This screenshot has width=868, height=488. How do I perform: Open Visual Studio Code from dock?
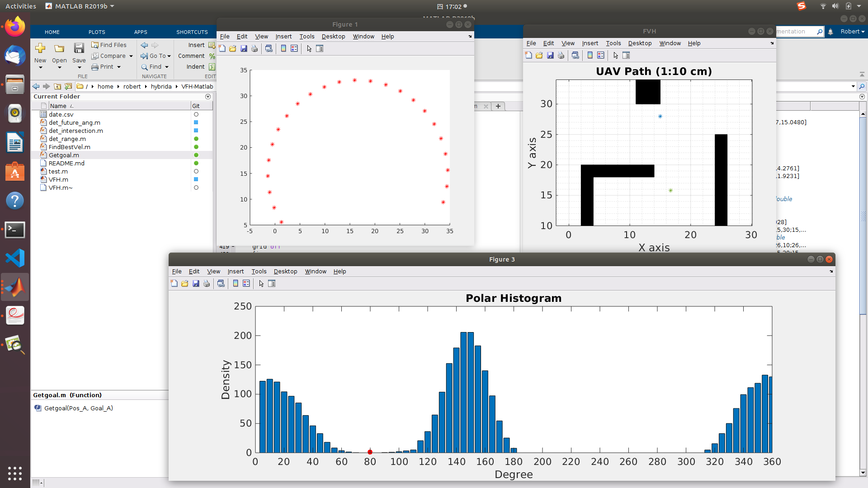(x=15, y=258)
